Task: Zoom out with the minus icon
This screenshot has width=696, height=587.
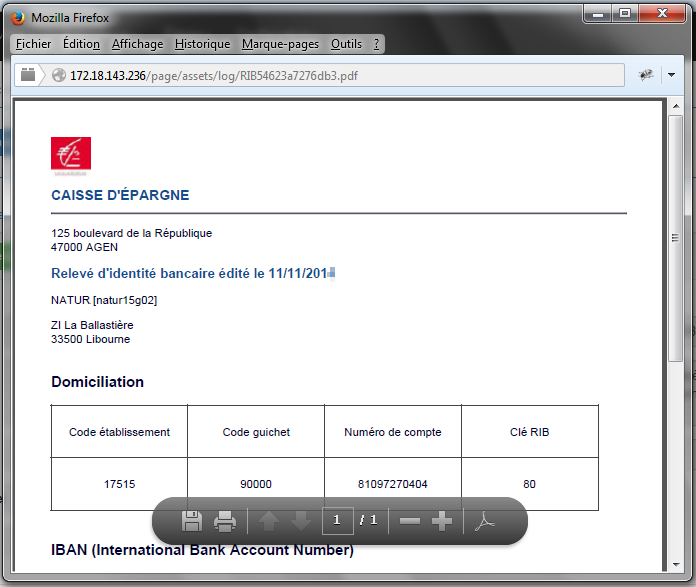Action: tap(410, 521)
